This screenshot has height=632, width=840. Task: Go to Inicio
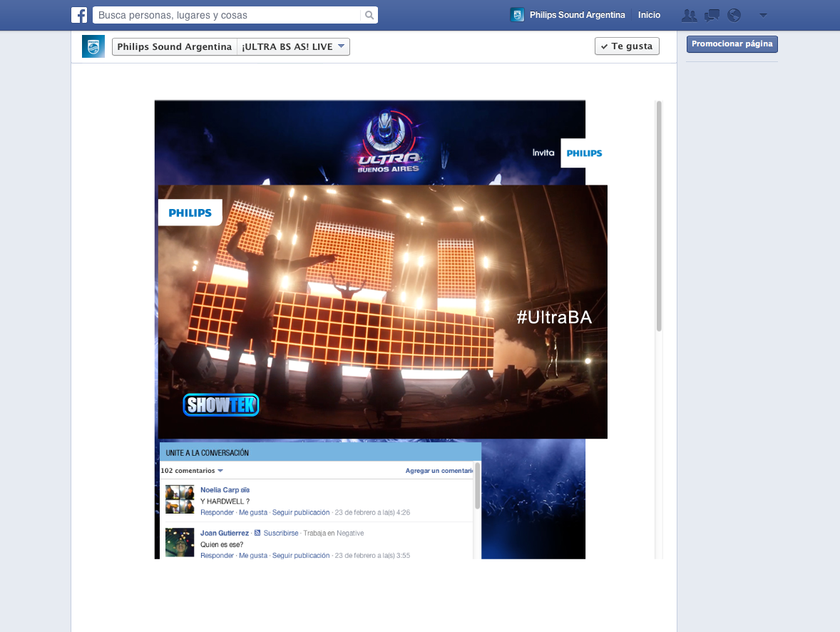[649, 15]
